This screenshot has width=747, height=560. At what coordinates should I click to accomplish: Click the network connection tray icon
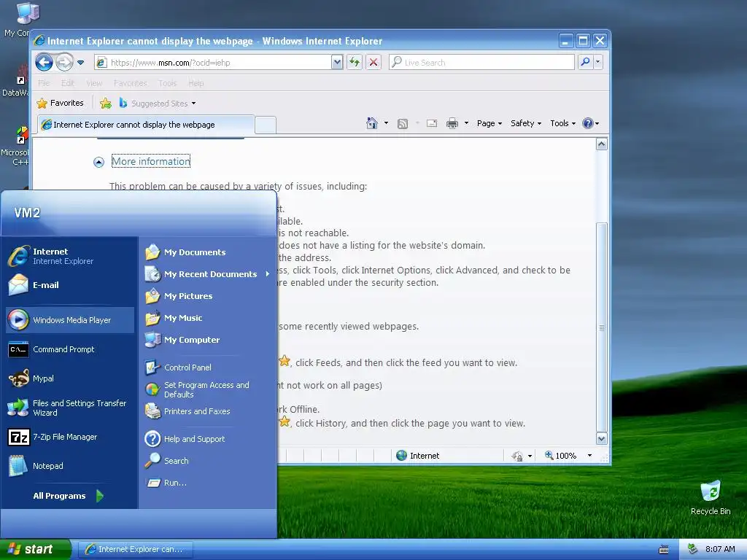(692, 549)
